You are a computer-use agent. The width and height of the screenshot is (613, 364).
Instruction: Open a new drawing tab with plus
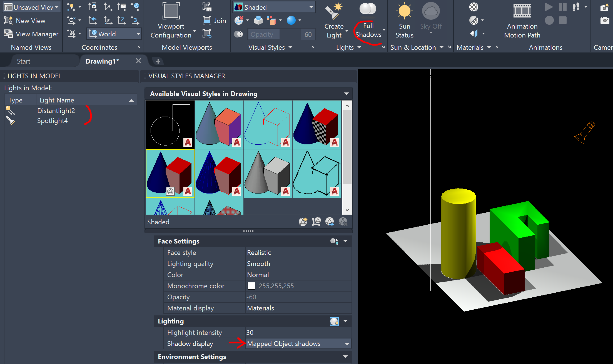coord(158,61)
